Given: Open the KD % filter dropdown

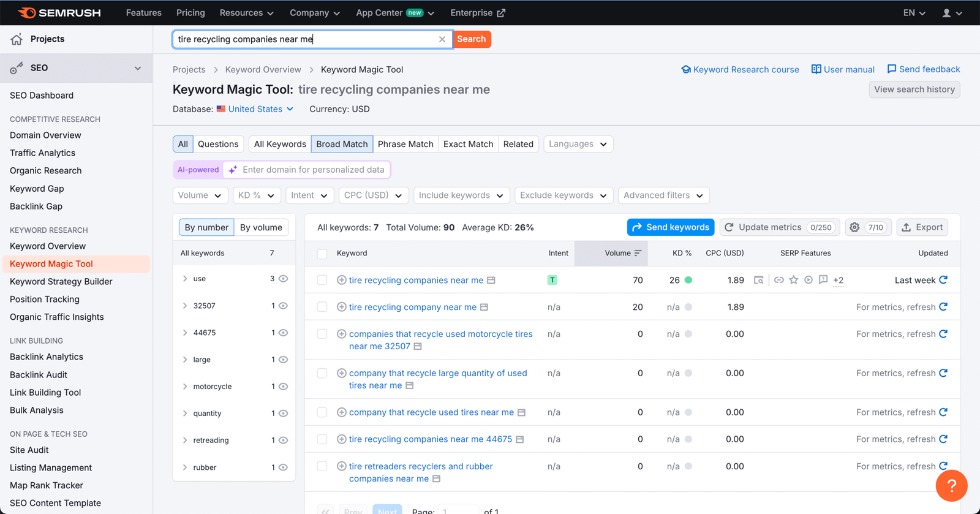Looking at the screenshot, I should click(x=257, y=195).
